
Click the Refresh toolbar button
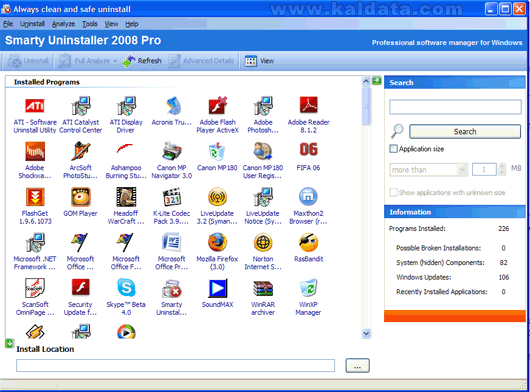tap(142, 61)
